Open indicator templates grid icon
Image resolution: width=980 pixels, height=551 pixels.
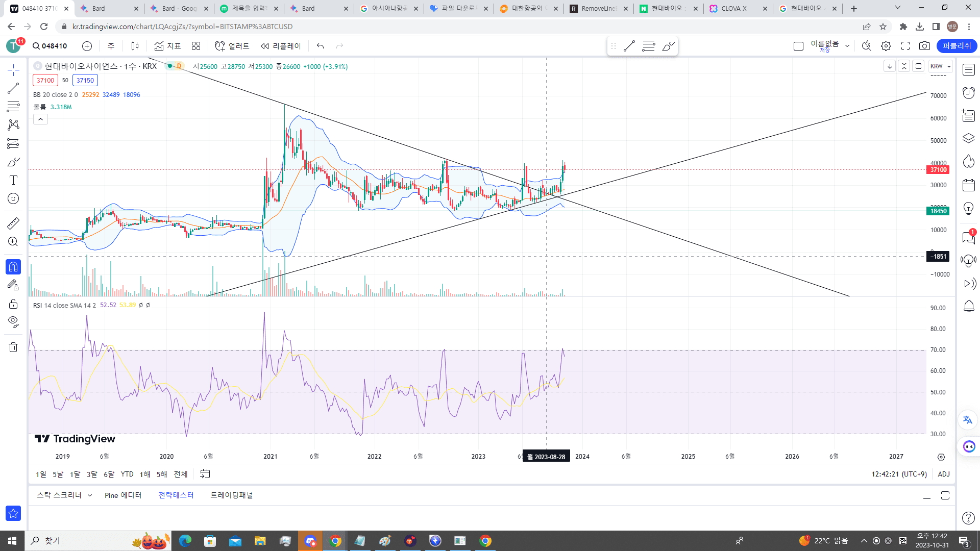point(196,46)
